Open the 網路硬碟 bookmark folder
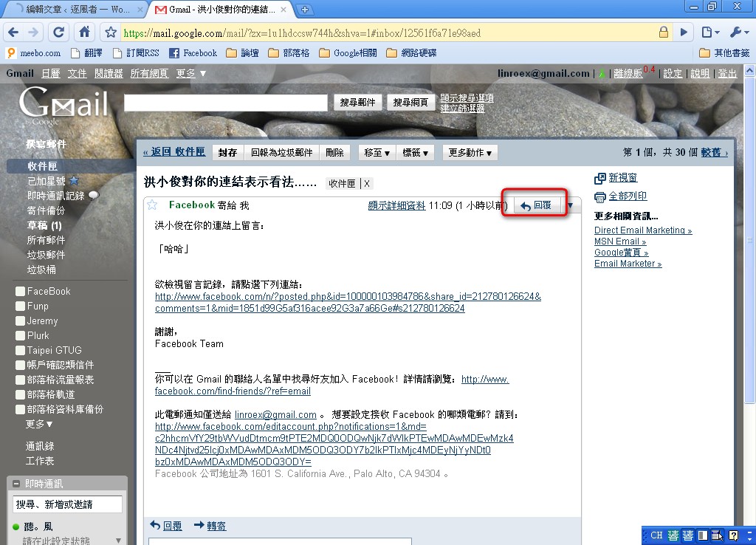Image resolution: width=756 pixels, height=545 pixels. coord(411,53)
